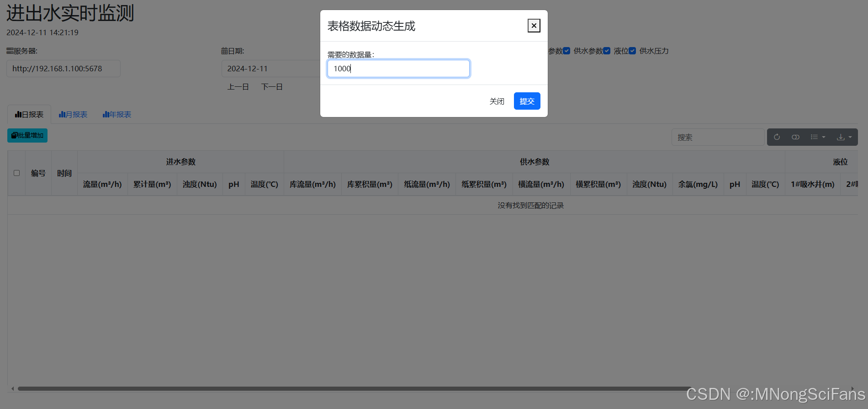Click the 搜索 search box
This screenshot has width=868, height=409.
pyautogui.click(x=718, y=137)
